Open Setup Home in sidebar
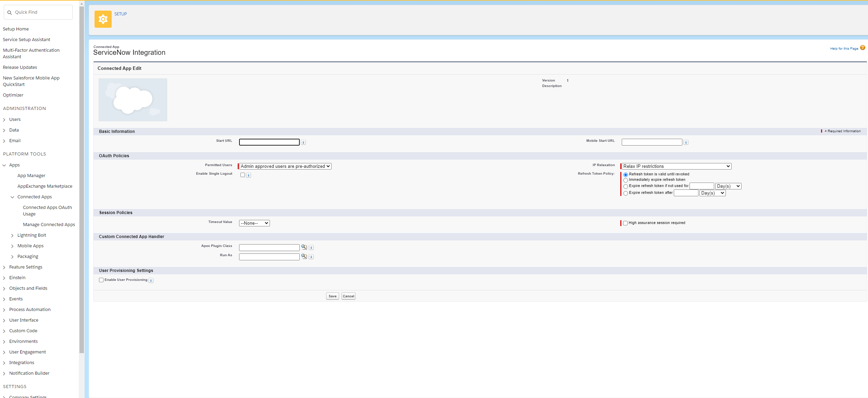The height and width of the screenshot is (398, 868). [x=16, y=29]
